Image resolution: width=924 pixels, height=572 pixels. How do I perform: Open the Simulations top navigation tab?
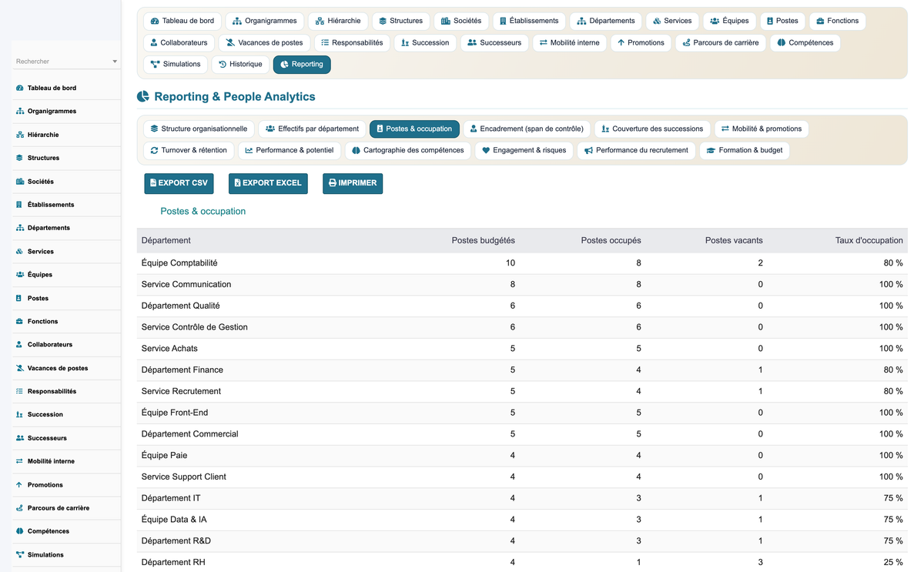click(176, 65)
